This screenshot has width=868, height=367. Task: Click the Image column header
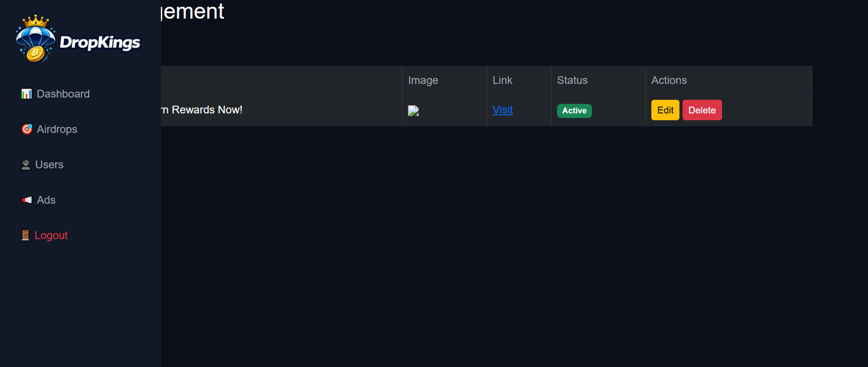[423, 80]
